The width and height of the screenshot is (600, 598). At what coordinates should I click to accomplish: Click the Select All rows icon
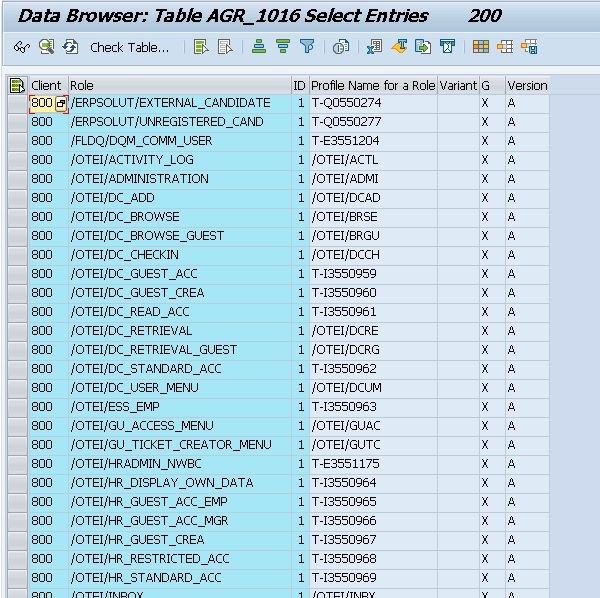pyautogui.click(x=201, y=47)
